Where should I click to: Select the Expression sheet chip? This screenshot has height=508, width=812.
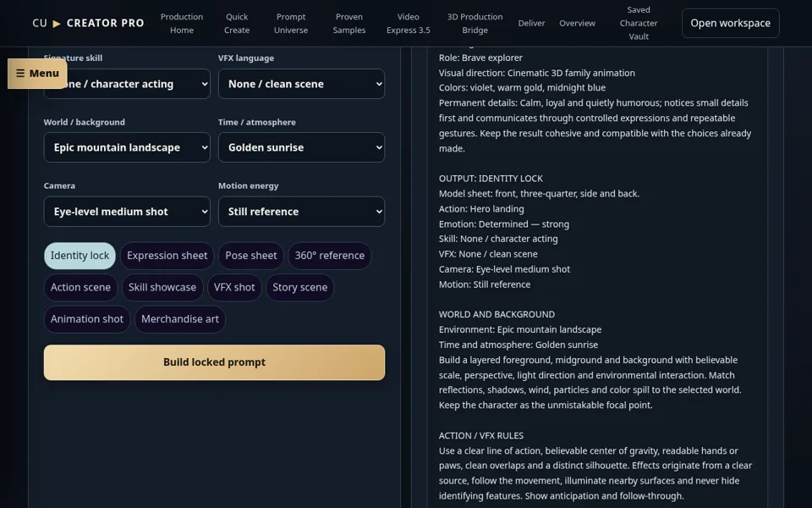click(167, 256)
